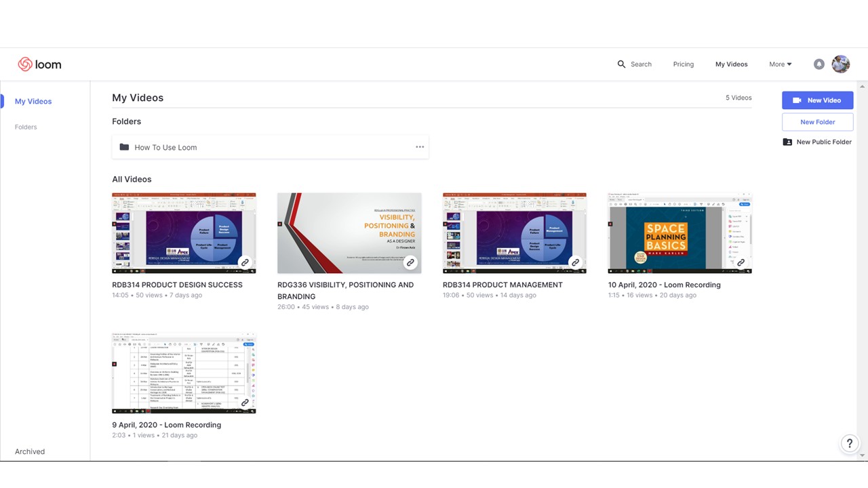Image resolution: width=868 pixels, height=488 pixels.
Task: Create a New Public Folder
Action: 817,142
